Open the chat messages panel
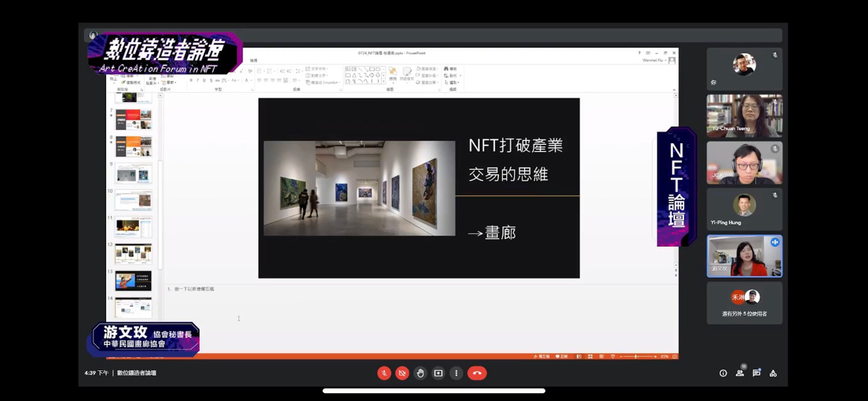Screen dimensions: 868x401 pos(756,373)
